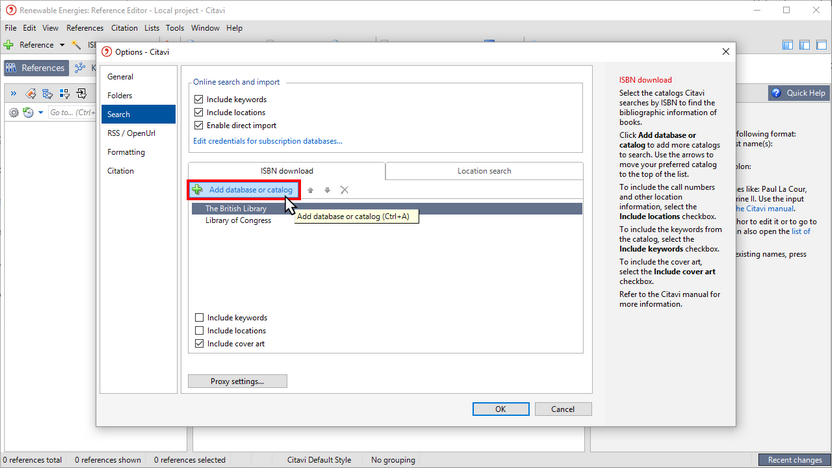The image size is (832, 468).
Task: Open the Citavi manual link
Action: click(x=765, y=209)
